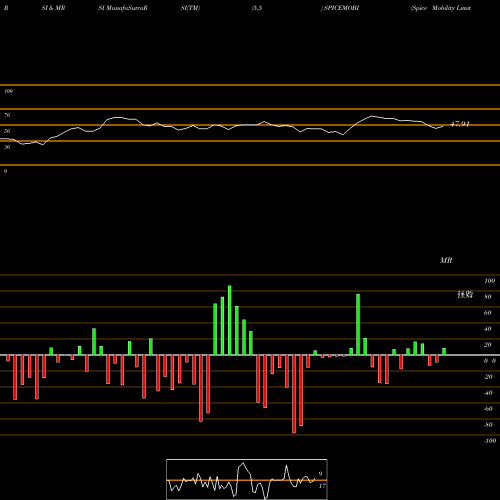Click the 'SI(TM)' header text
This screenshot has width=500, height=500.
coord(190,8)
